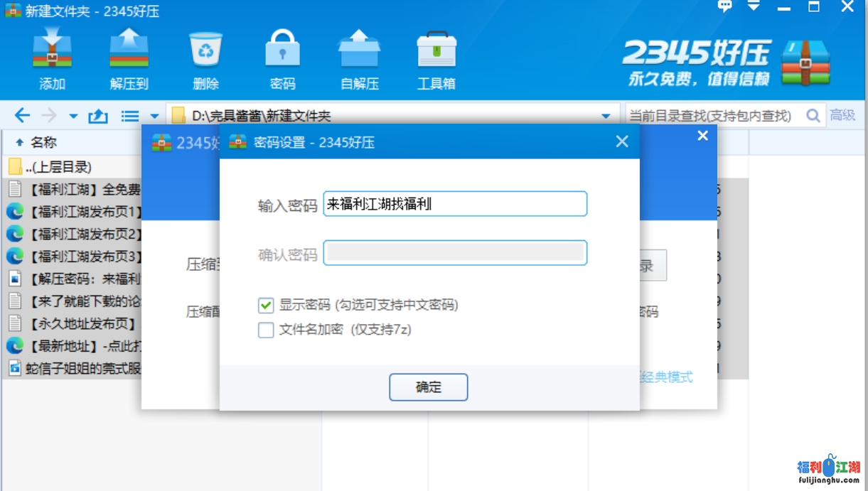The image size is (868, 491).
Task: Uncheck the 显示密码 checkbox
Action: pos(266,306)
